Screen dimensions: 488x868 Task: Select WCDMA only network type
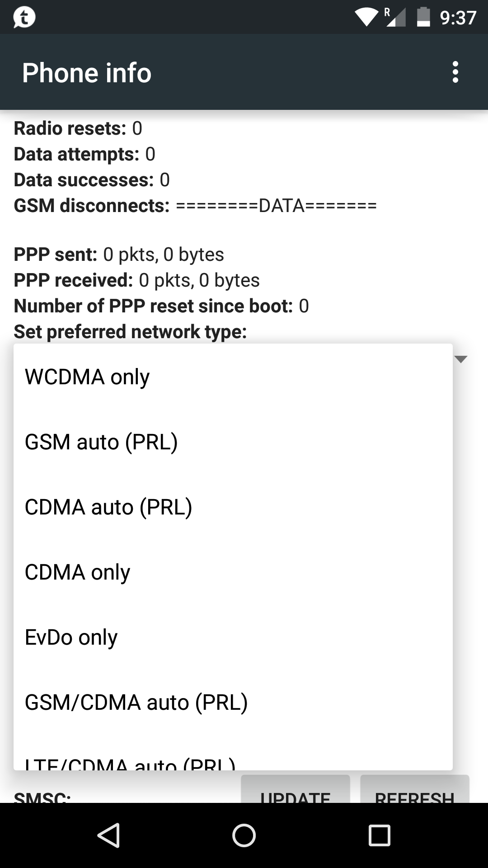(233, 377)
